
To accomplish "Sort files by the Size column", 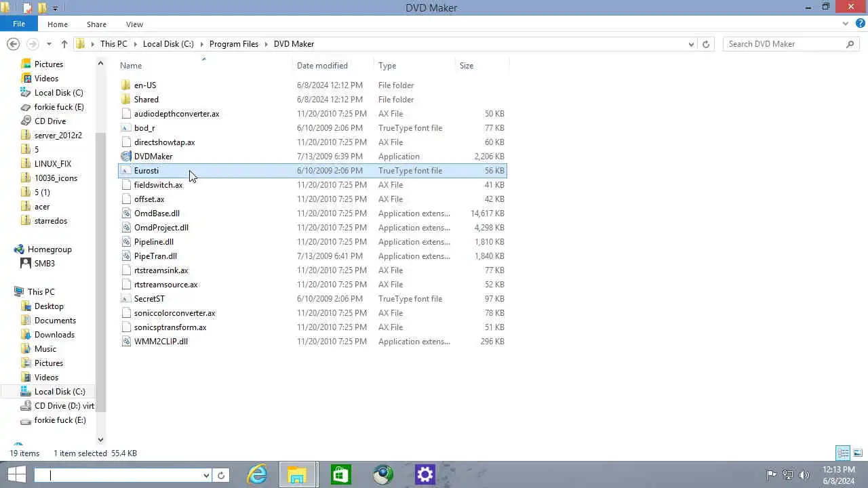I will tap(481, 66).
